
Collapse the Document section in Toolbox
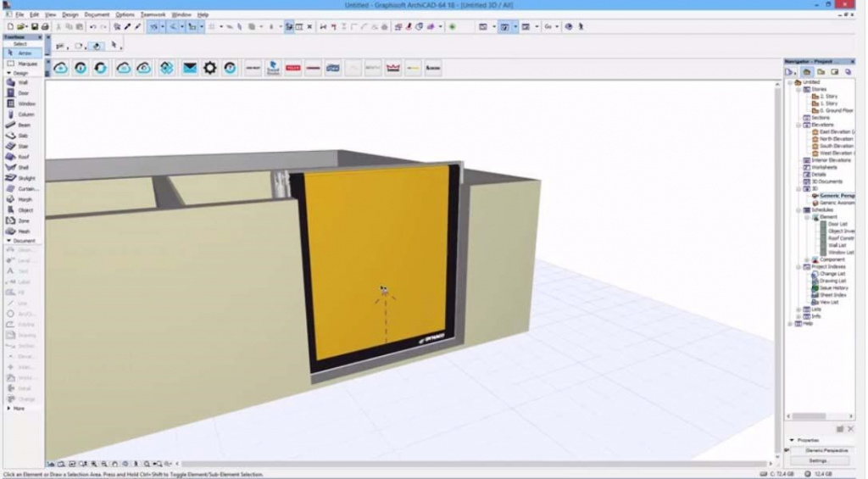(x=8, y=241)
